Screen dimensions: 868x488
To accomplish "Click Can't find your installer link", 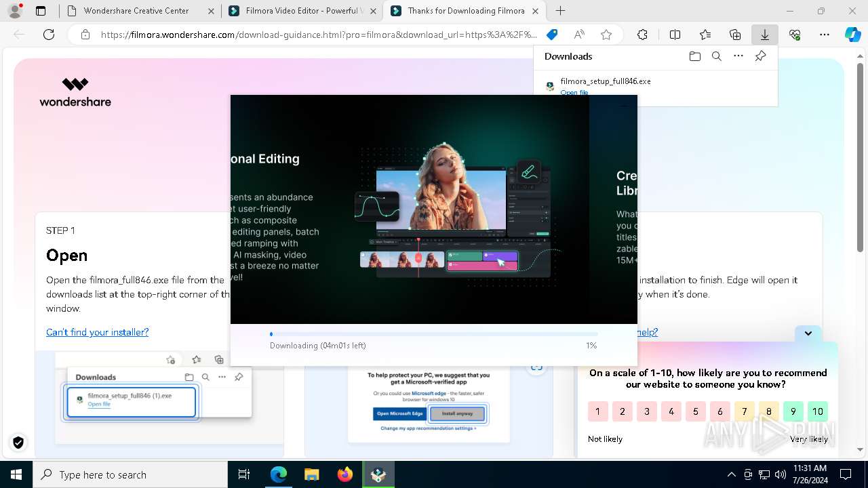I will (97, 332).
